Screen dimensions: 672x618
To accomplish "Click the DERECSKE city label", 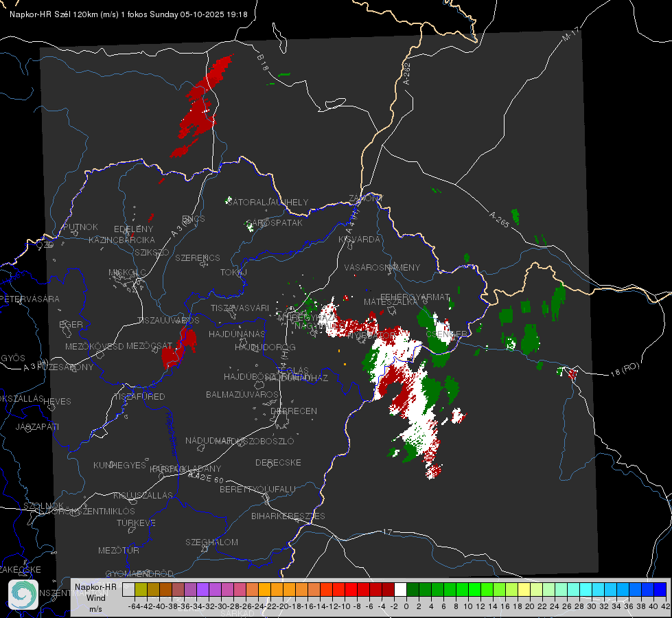I will click(278, 462).
